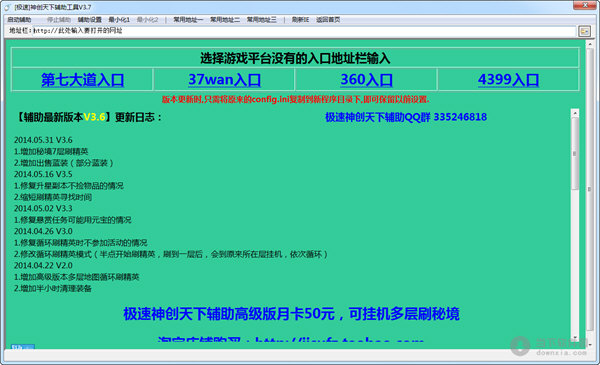600x365 pixels.
Task: Open the 第七大道入口 link
Action: [82, 80]
